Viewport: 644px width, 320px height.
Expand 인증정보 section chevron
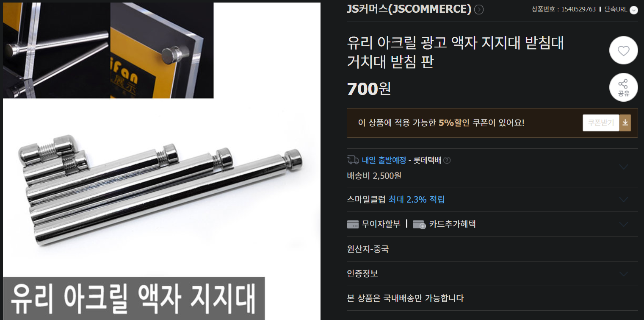pos(623,274)
